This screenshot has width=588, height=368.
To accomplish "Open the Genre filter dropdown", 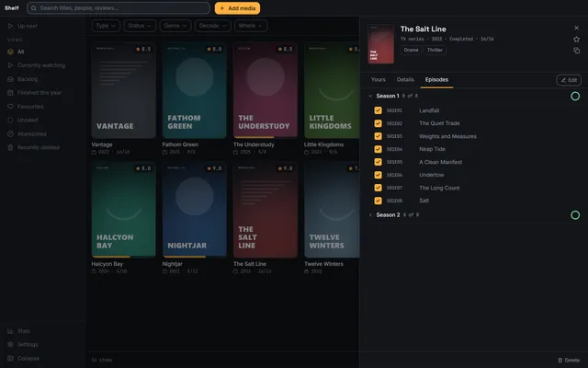I will 175,26.
